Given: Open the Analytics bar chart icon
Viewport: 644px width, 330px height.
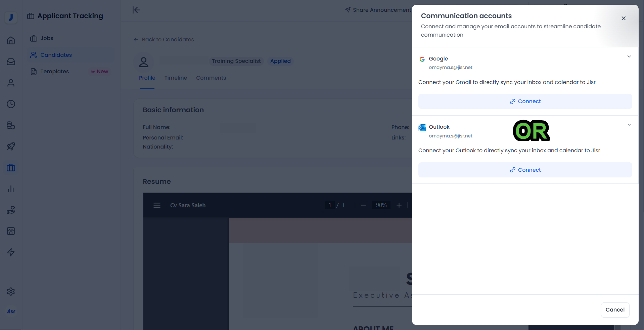Looking at the screenshot, I should coord(11,189).
